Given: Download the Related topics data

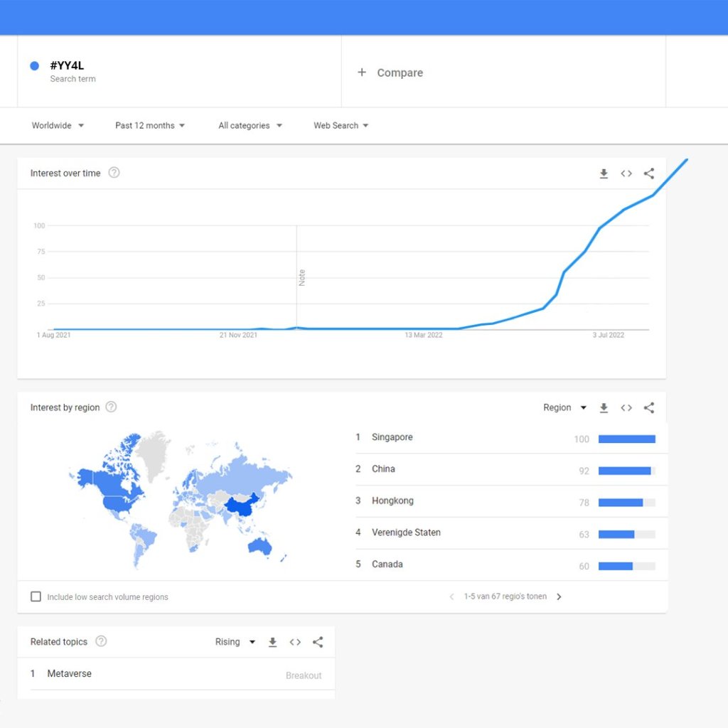Looking at the screenshot, I should pyautogui.click(x=272, y=642).
